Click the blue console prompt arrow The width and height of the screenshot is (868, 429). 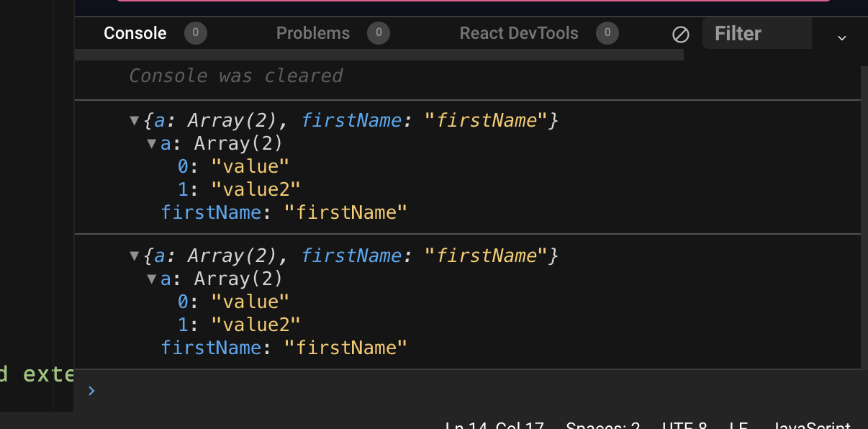pyautogui.click(x=91, y=391)
